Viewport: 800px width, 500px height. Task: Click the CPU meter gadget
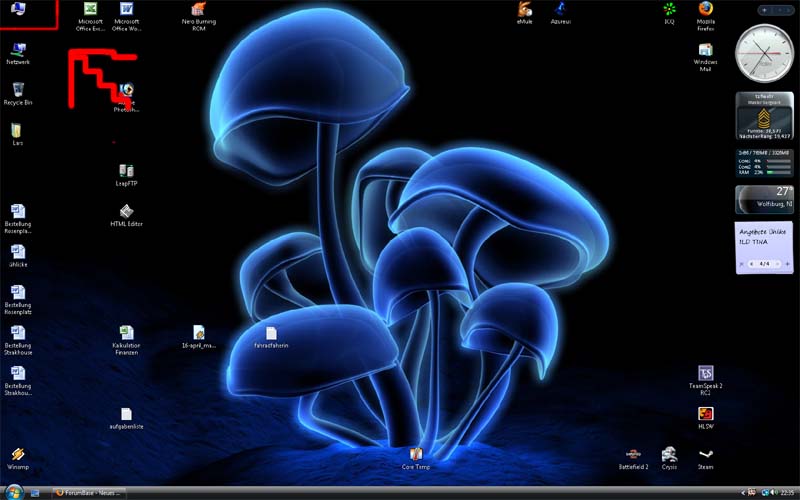tap(764, 163)
